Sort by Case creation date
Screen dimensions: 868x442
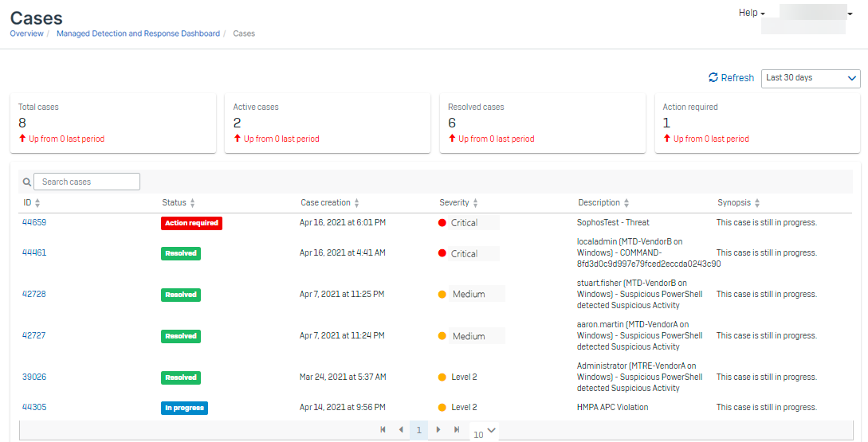pyautogui.click(x=356, y=204)
